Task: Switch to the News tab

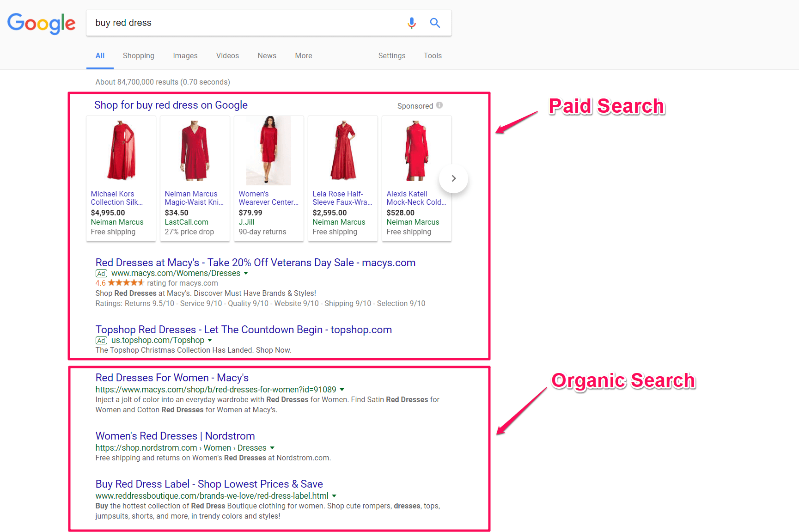Action: [x=267, y=56]
